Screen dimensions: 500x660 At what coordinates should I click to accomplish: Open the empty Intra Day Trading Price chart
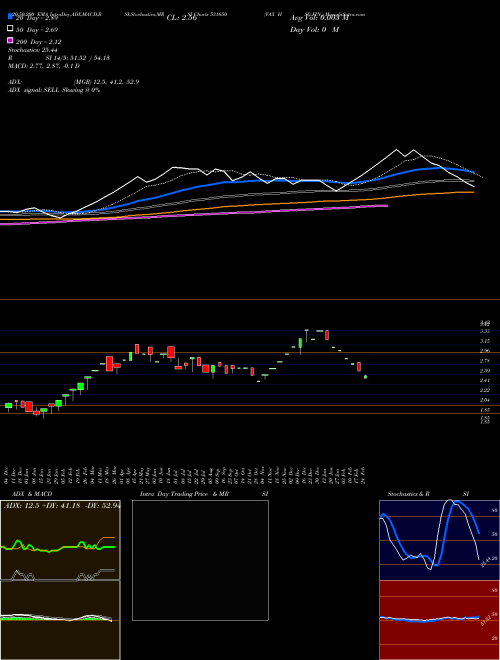tap(200, 560)
